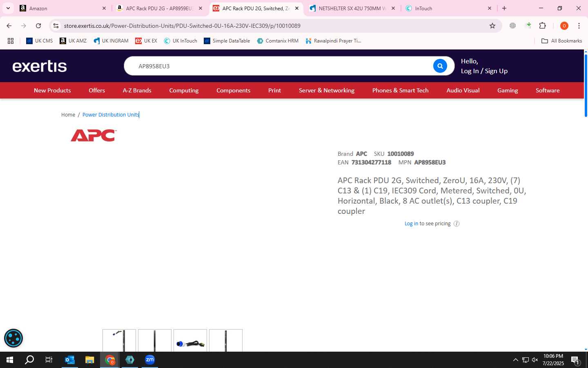
Task: Open the tab search dropdown
Action: 8,8
